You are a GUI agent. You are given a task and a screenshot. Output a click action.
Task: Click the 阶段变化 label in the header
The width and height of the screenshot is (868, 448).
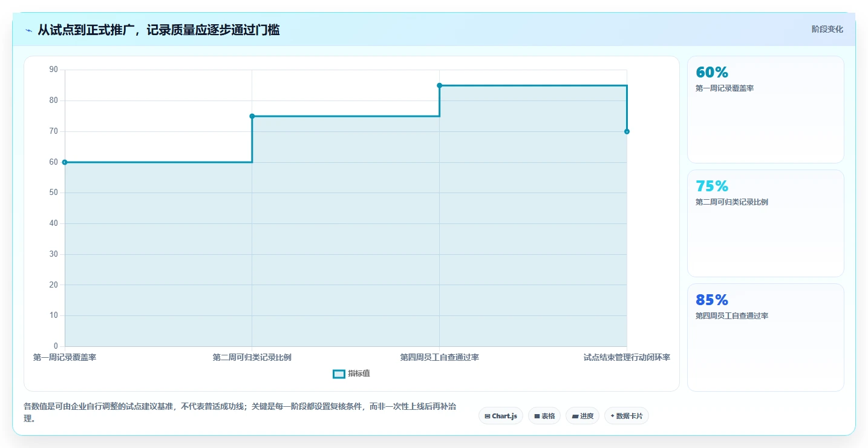[827, 30]
